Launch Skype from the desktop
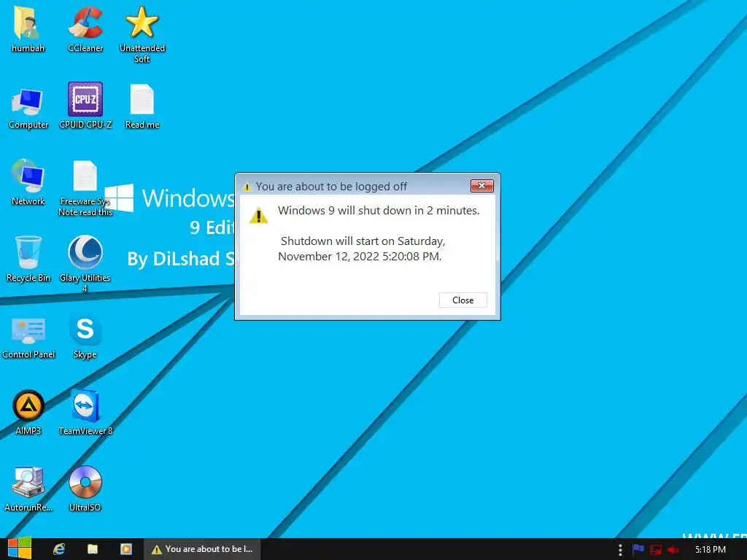 pos(85,336)
